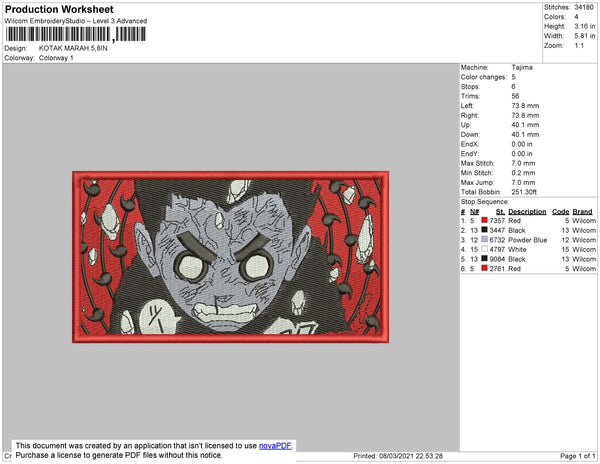Select the Stops value 6

(514, 86)
